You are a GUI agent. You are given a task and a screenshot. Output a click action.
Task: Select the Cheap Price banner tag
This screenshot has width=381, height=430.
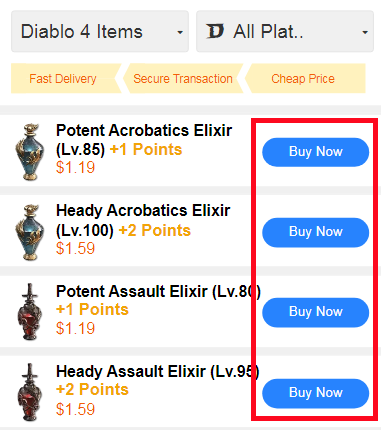pyautogui.click(x=303, y=79)
